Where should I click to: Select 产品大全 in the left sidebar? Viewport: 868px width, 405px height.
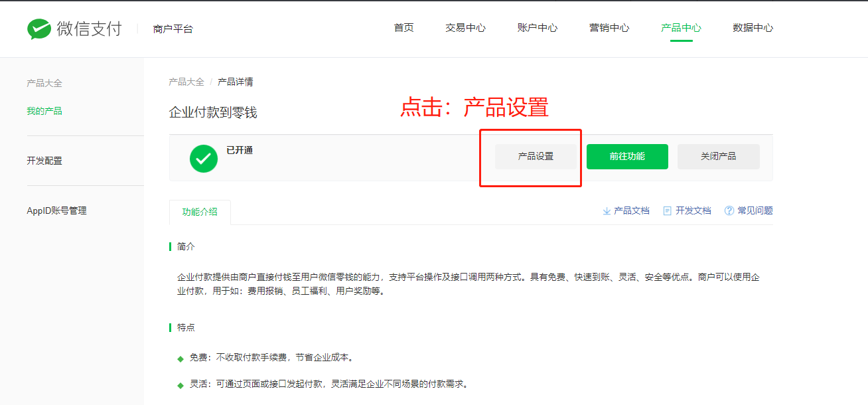point(44,84)
